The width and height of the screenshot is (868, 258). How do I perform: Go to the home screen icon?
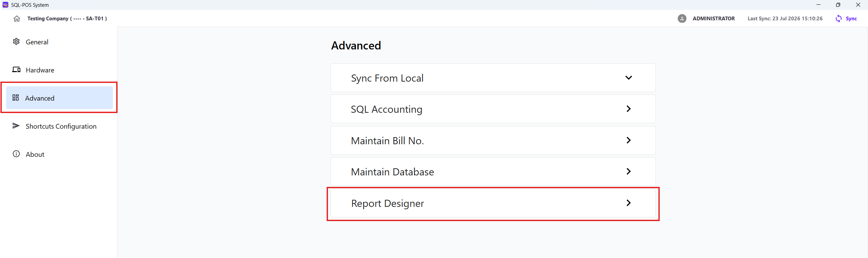(x=17, y=19)
